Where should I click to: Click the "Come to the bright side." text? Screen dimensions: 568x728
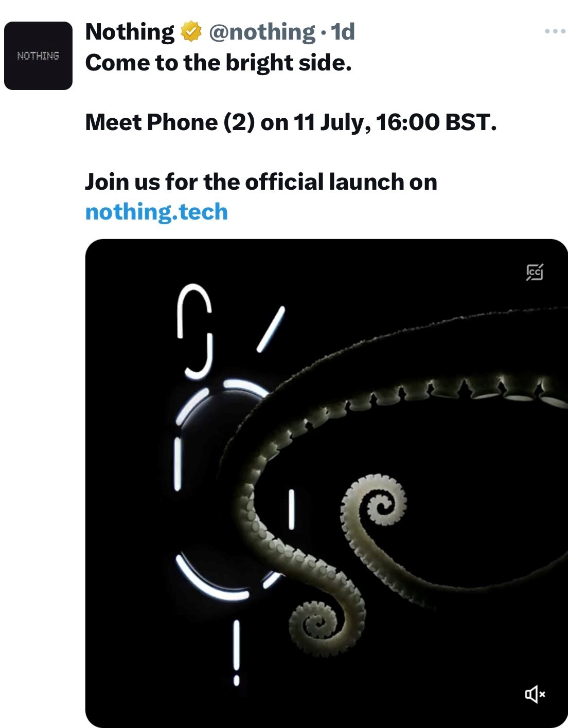point(219,63)
